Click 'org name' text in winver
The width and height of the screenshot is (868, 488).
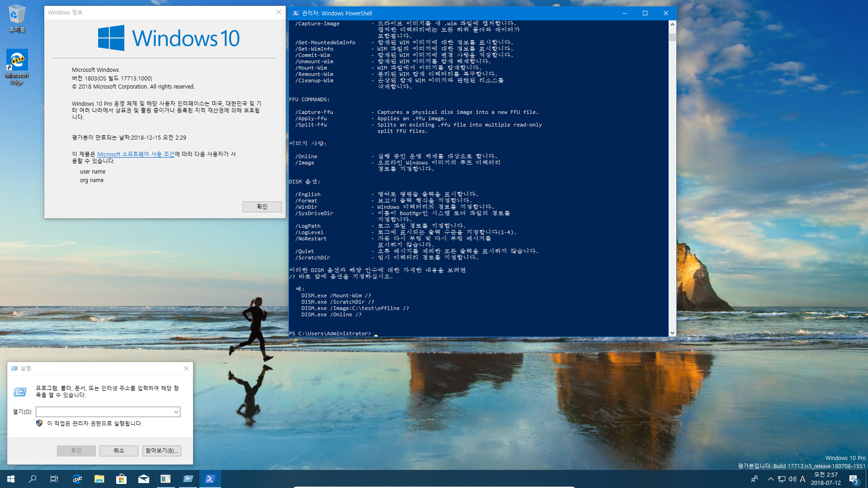(92, 180)
